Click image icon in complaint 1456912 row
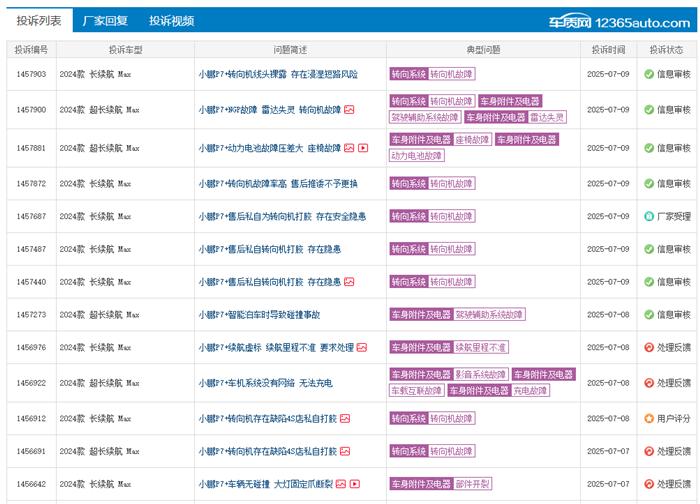 [x=345, y=418]
